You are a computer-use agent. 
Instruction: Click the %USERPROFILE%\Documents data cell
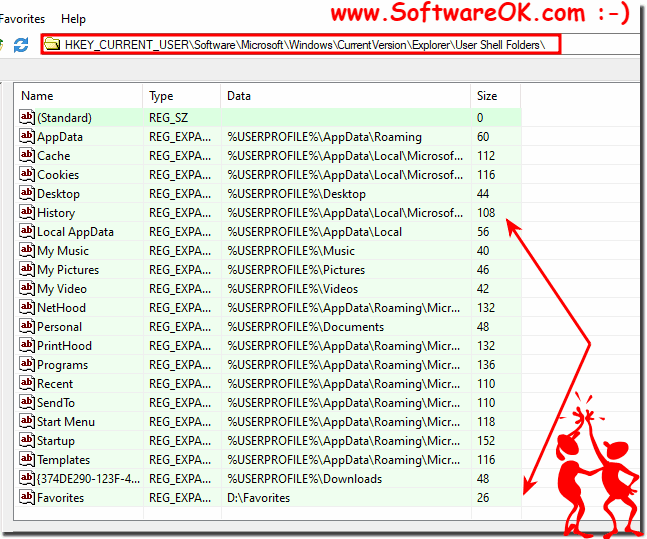[305, 327]
